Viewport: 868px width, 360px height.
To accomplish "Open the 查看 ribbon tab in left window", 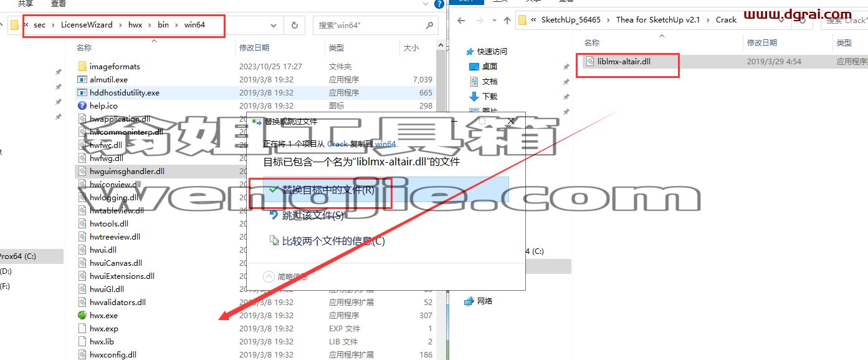I will coord(59,4).
